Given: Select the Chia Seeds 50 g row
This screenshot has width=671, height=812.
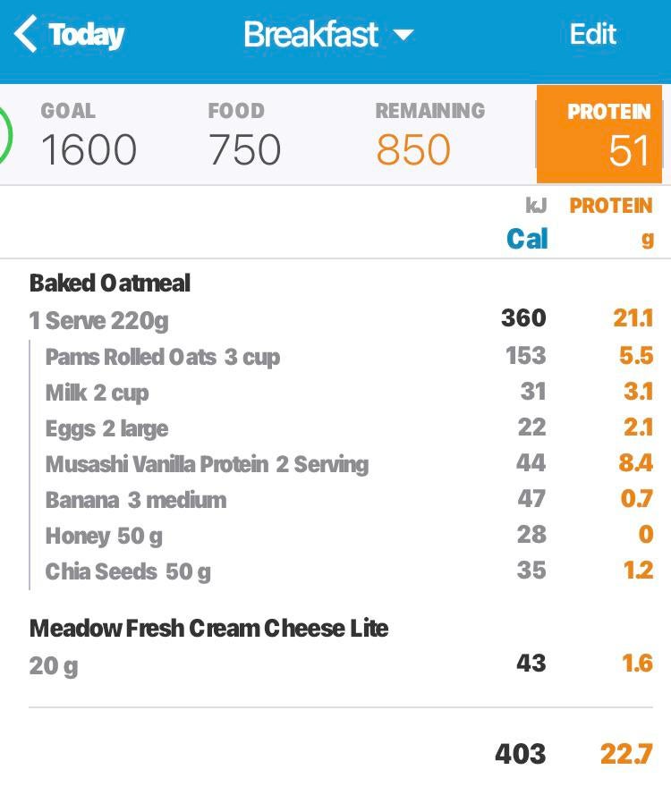Looking at the screenshot, I should 128,571.
